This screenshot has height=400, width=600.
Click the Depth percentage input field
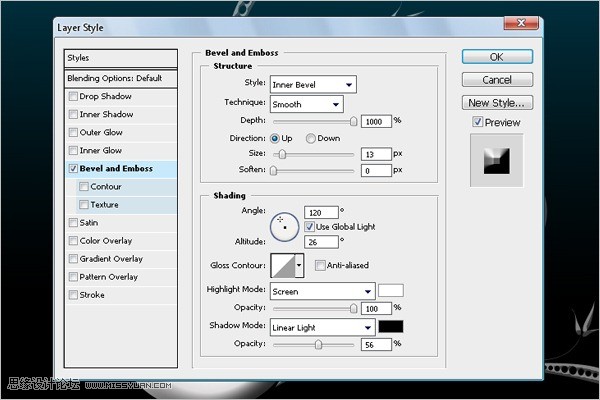(376, 121)
